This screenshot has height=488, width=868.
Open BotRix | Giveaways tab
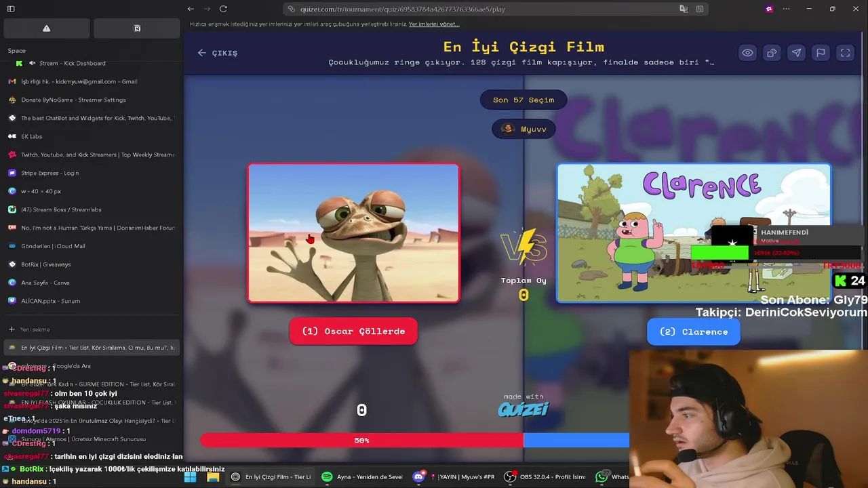coord(92,264)
